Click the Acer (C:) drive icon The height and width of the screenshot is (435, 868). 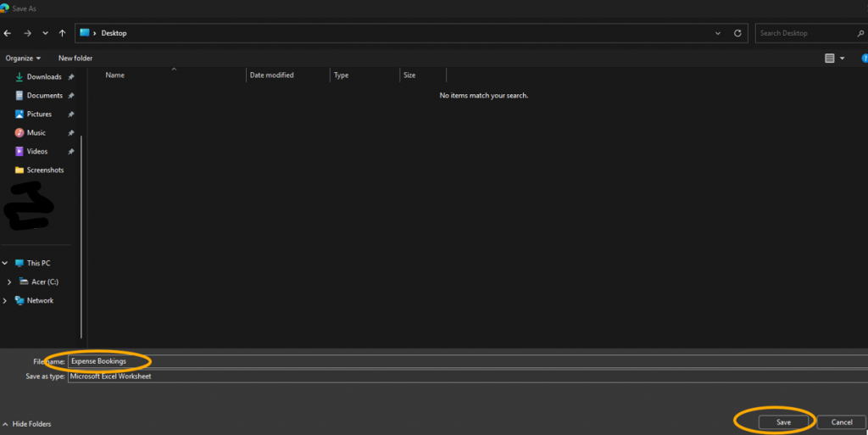[x=24, y=282]
